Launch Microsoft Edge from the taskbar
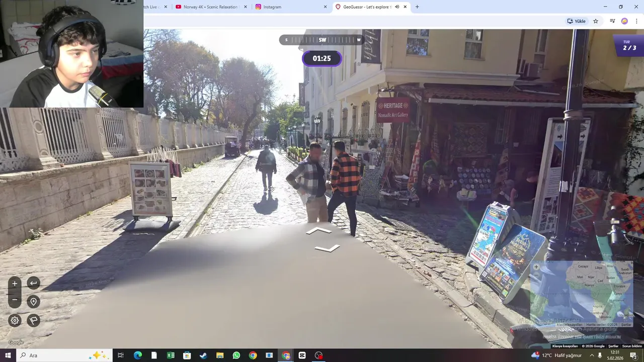The image size is (644, 362). 138,355
